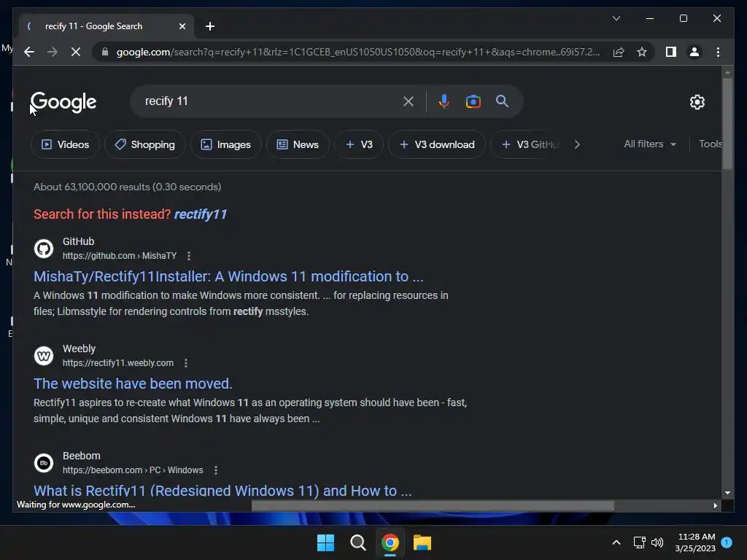747x560 pixels.
Task: Open the network tray icon
Action: pyautogui.click(x=639, y=542)
